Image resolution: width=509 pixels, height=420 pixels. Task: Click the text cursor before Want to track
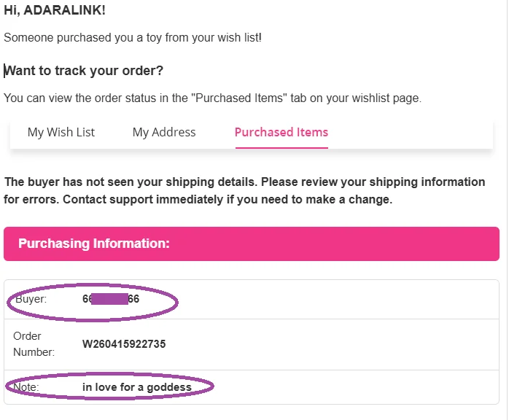(x=4, y=71)
